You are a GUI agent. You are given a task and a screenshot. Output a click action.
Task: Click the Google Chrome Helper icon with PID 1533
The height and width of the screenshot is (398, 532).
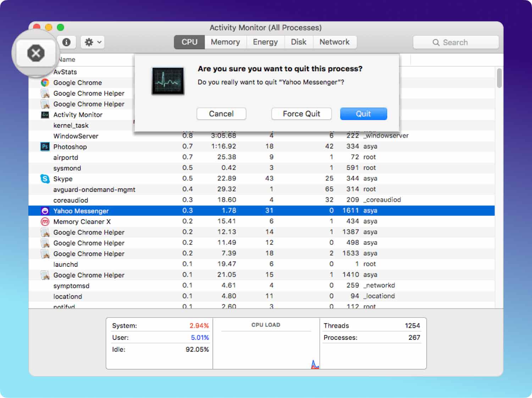(45, 254)
